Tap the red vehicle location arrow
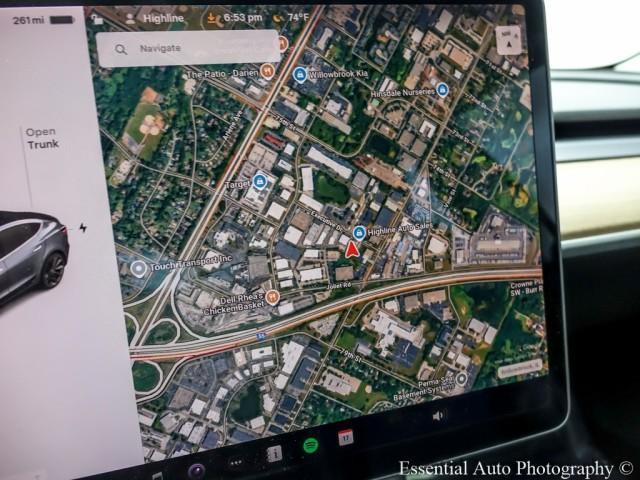The width and height of the screenshot is (640, 480). click(x=352, y=248)
